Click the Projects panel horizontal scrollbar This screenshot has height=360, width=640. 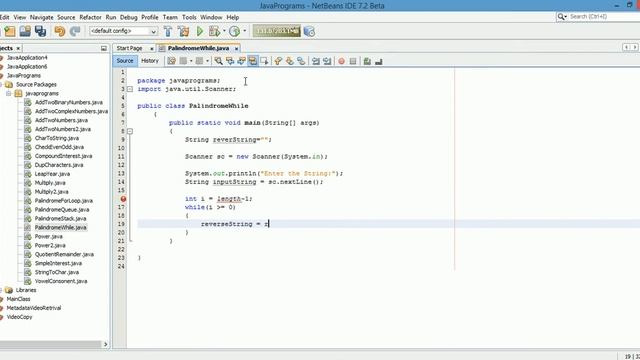(x=51, y=344)
